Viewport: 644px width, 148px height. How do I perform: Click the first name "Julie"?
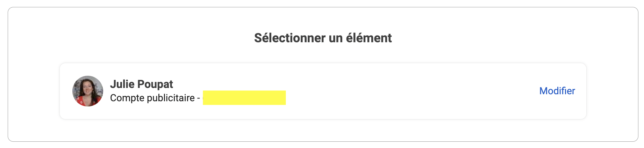[x=122, y=84]
